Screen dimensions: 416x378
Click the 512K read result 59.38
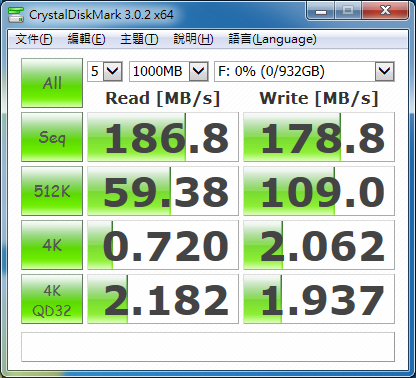point(163,191)
